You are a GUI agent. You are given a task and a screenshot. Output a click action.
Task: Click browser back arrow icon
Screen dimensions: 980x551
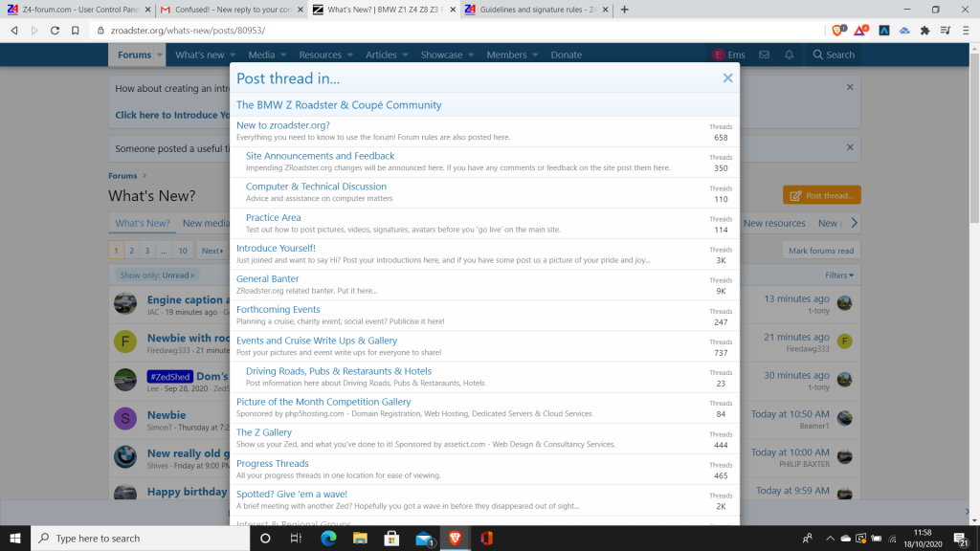pyautogui.click(x=13, y=30)
